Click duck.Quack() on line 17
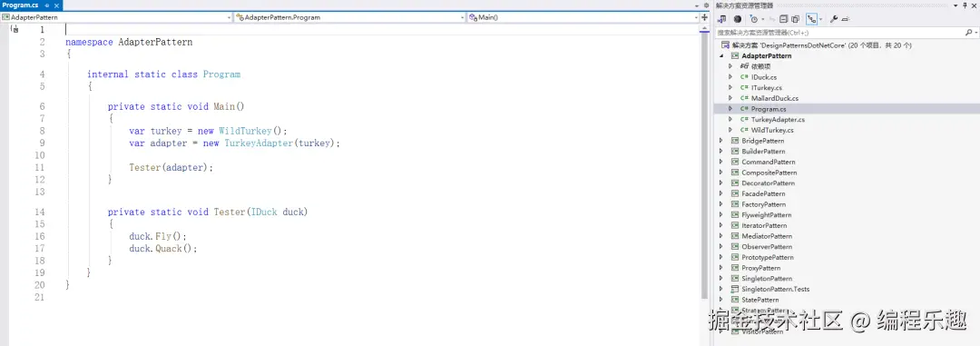 tap(162, 249)
